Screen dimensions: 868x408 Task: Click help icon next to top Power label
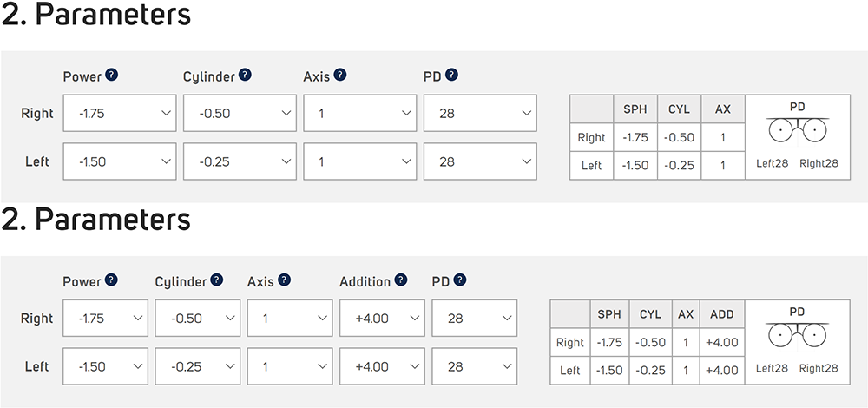[112, 76]
